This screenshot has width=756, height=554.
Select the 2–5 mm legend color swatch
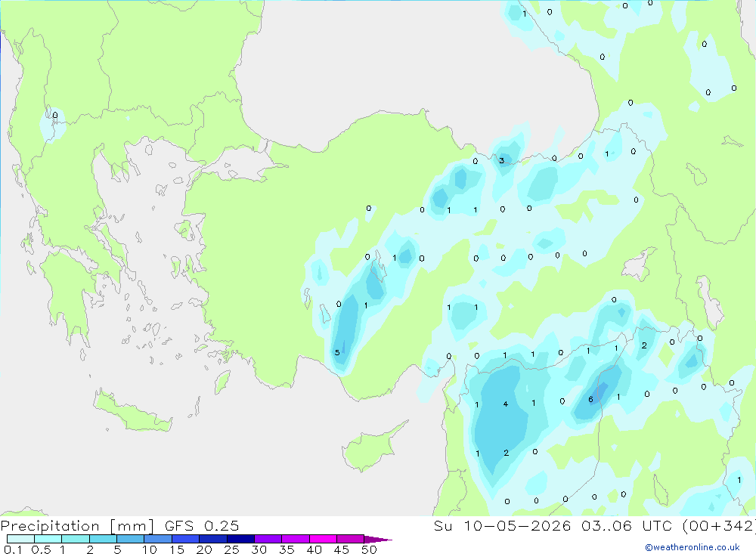point(103,539)
